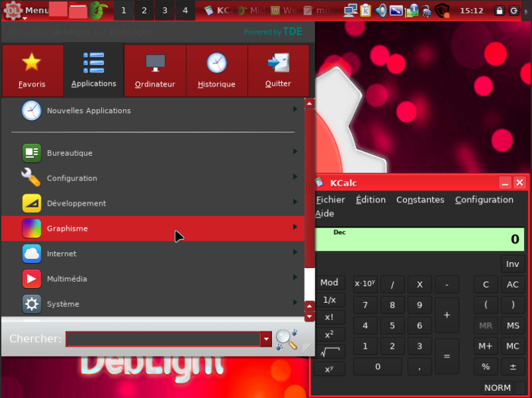Toggle the Inv button in KCalc

(x=512, y=264)
